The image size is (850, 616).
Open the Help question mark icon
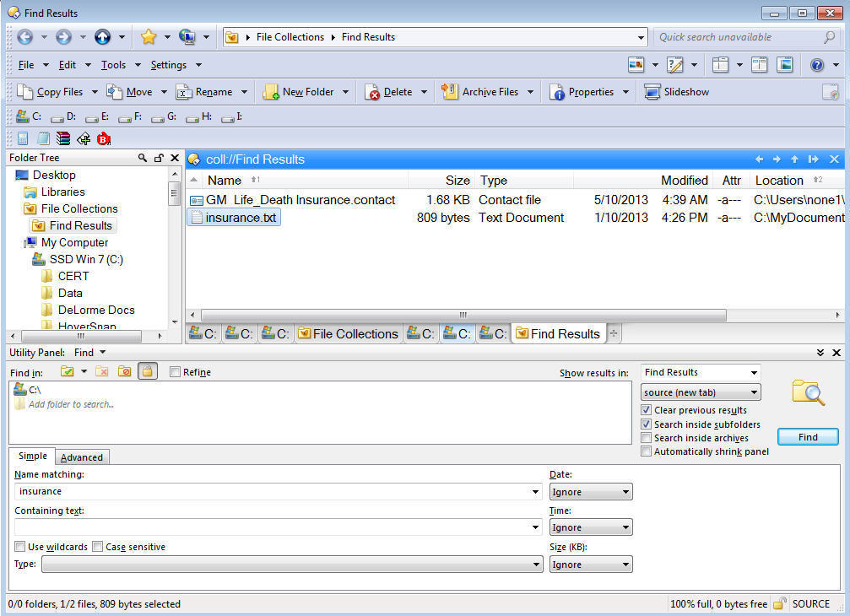(x=817, y=65)
